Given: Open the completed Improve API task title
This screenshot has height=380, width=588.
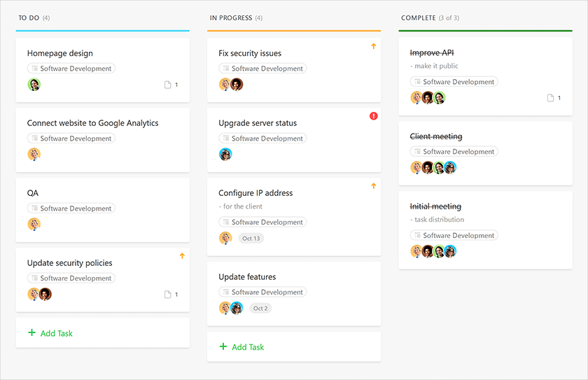Looking at the screenshot, I should point(432,53).
